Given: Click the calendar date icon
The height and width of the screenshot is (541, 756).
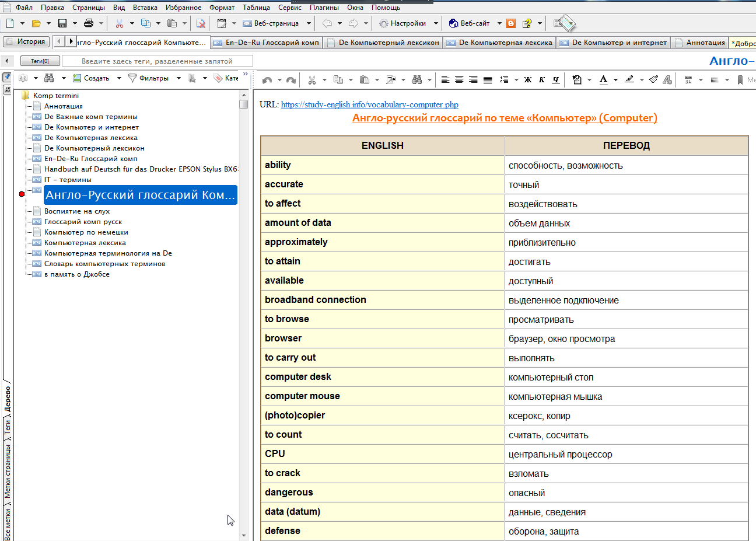Looking at the screenshot, I should pos(688,80).
